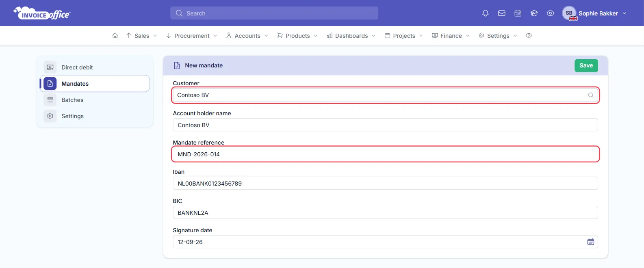Select Mandates in sidebar
The width and height of the screenshot is (644, 268).
[95, 84]
